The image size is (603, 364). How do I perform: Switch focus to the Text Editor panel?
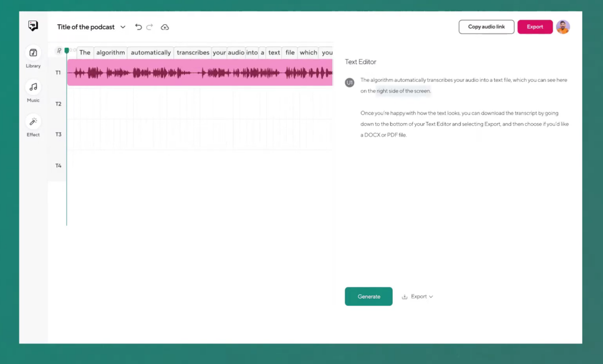[360, 61]
